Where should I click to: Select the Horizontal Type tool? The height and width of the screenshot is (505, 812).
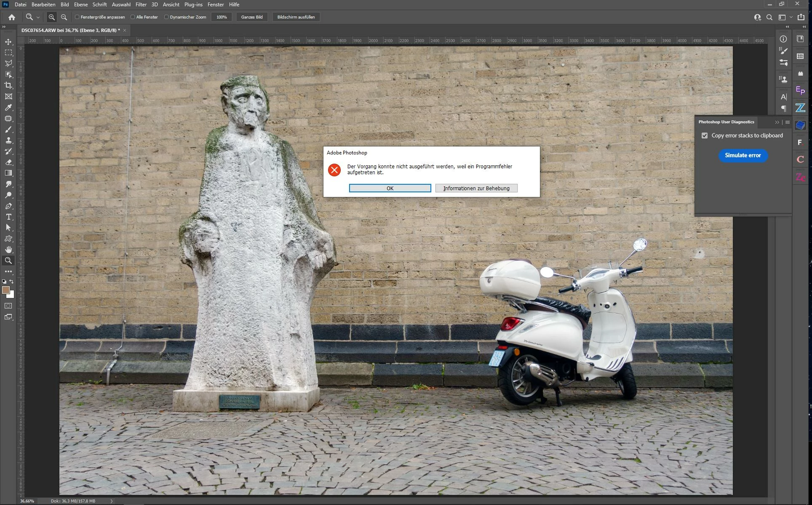click(x=8, y=217)
